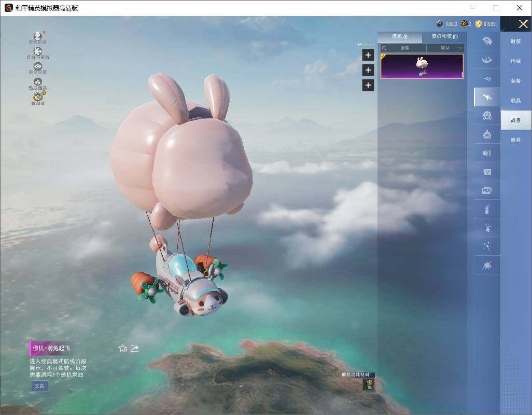Screen dimensions: 532x415
Task: Open the robot companion category icon
Action: (487, 135)
